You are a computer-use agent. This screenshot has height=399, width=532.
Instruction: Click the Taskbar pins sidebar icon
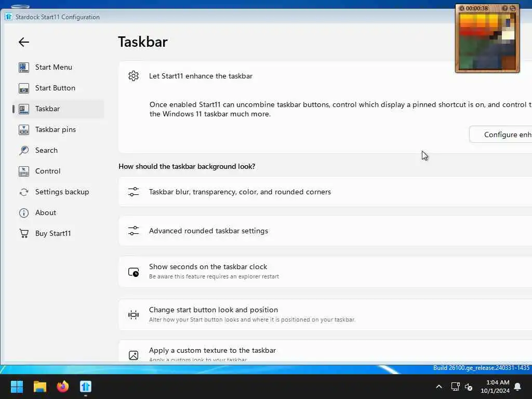click(x=24, y=129)
